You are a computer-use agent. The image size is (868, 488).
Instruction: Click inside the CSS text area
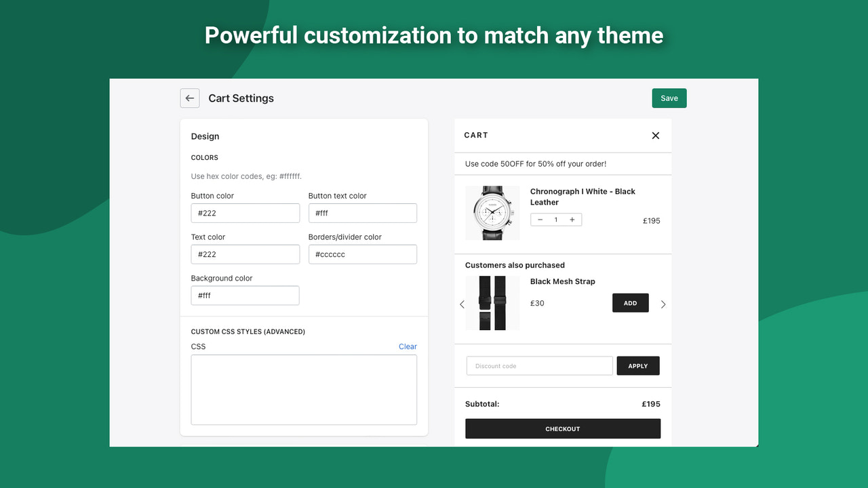303,389
